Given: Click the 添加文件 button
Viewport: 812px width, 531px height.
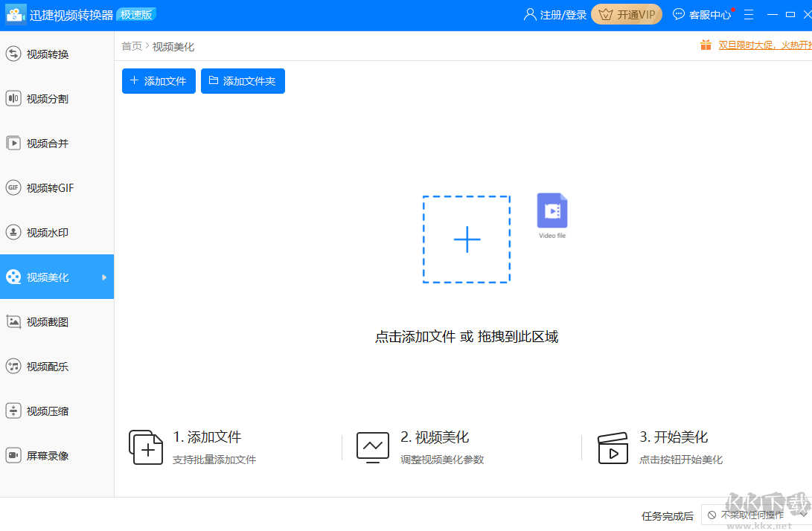Looking at the screenshot, I should click(159, 81).
